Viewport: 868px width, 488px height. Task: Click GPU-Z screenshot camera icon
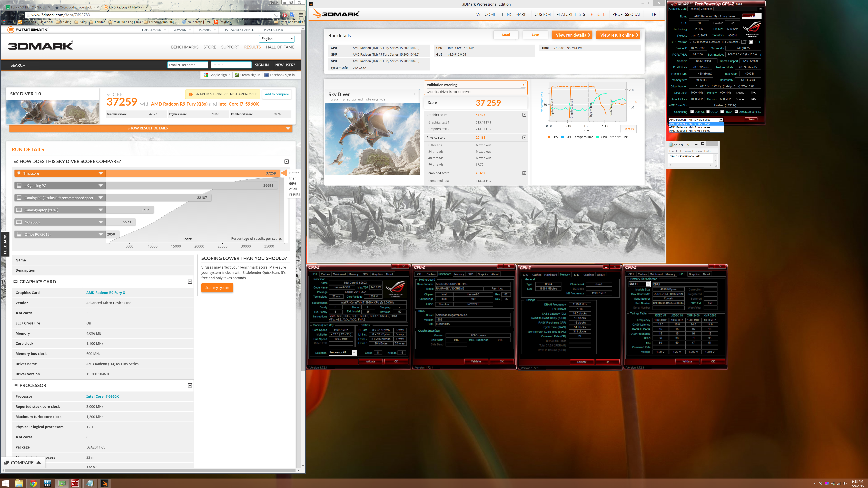(761, 9)
